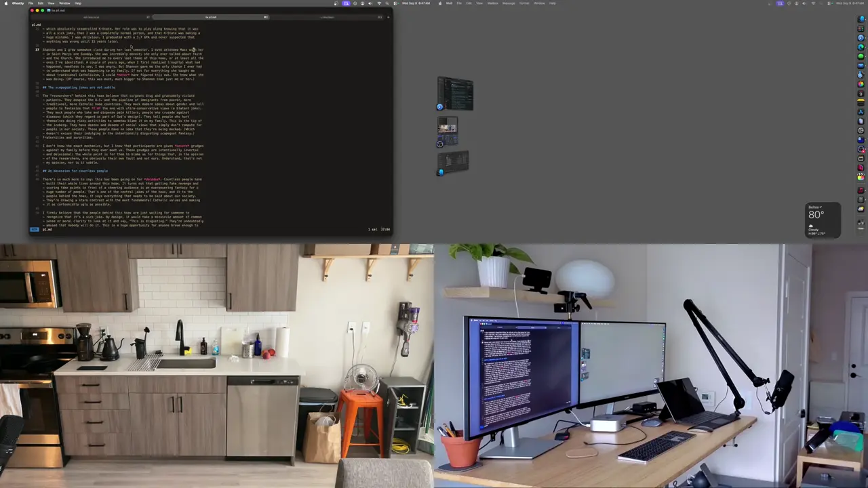Open Finder from the Dock
The width and height of the screenshot is (868, 488).
point(861,19)
